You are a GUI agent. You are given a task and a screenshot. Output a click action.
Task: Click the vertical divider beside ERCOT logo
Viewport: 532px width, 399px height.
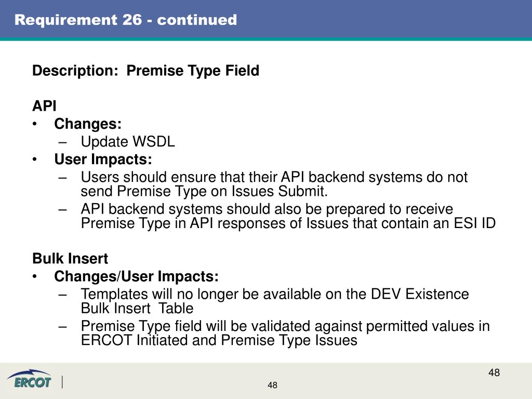(62, 382)
